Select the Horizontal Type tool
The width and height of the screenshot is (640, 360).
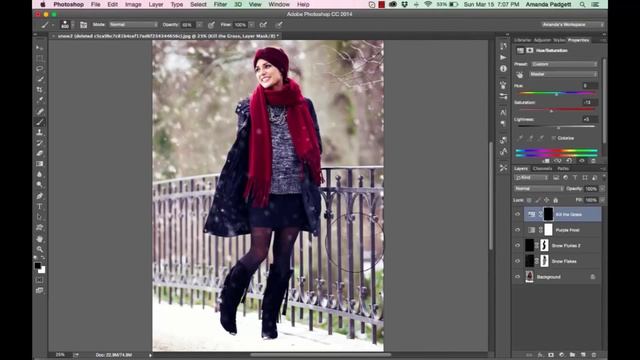click(40, 207)
